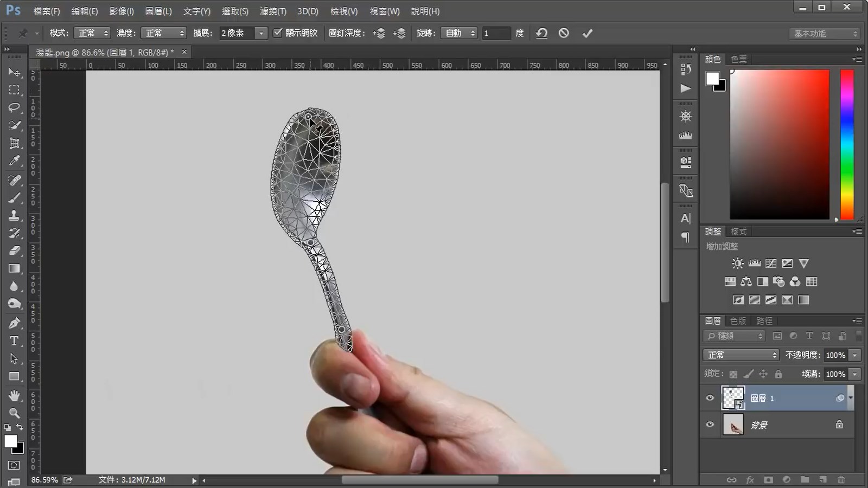The image size is (868, 488).
Task: Select the Brush tool
Action: (x=14, y=198)
